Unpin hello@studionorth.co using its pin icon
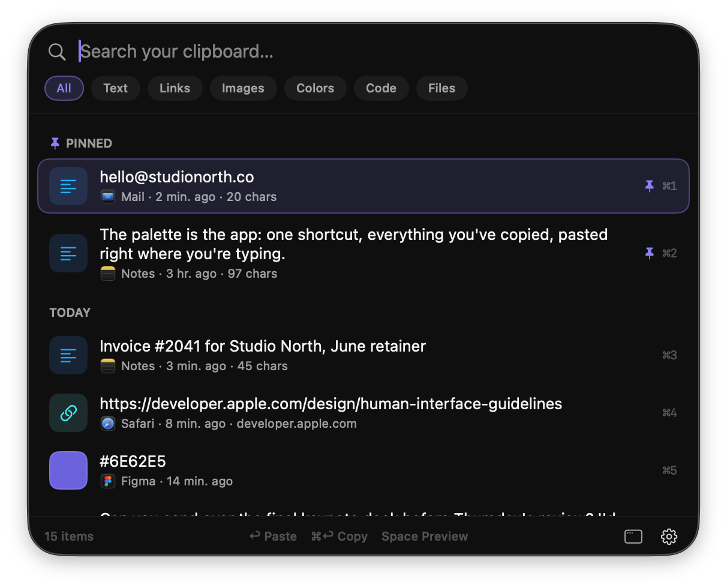The height and width of the screenshot is (588, 727). (649, 186)
